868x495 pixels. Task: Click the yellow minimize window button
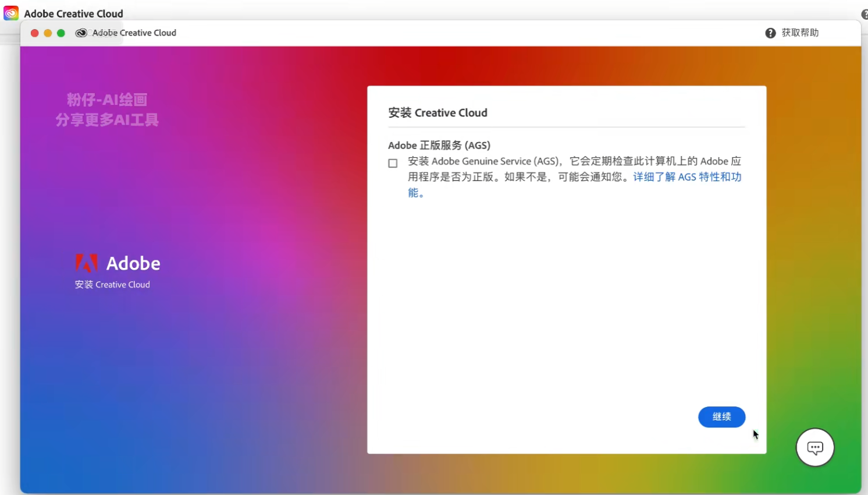[x=48, y=33]
